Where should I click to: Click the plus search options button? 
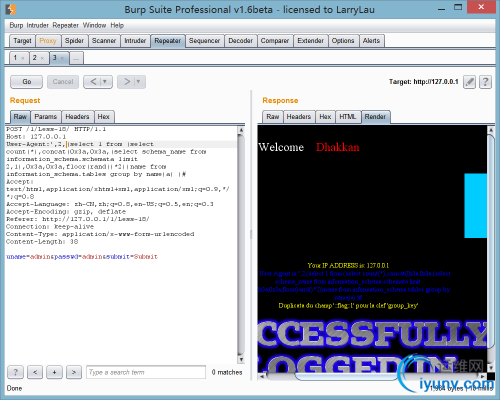[x=54, y=372]
